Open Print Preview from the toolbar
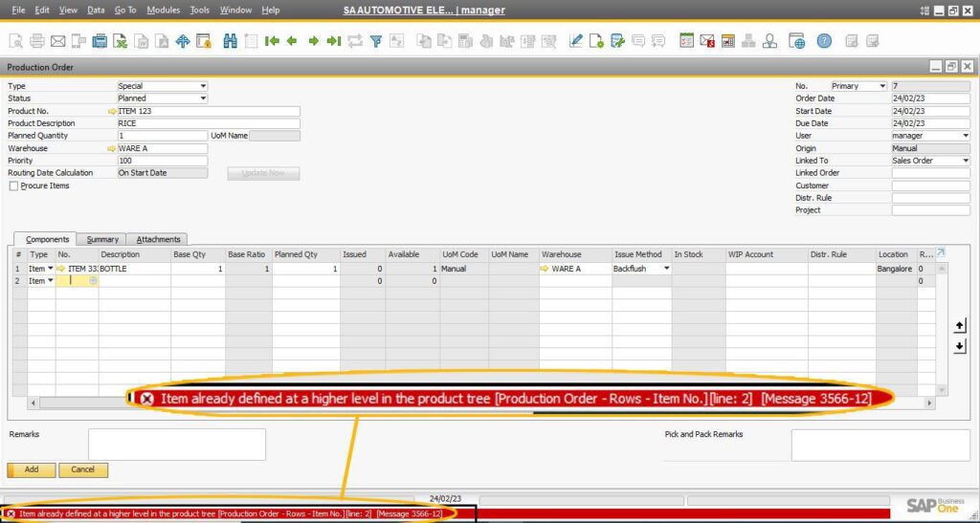This screenshot has height=523, width=980. click(x=15, y=41)
